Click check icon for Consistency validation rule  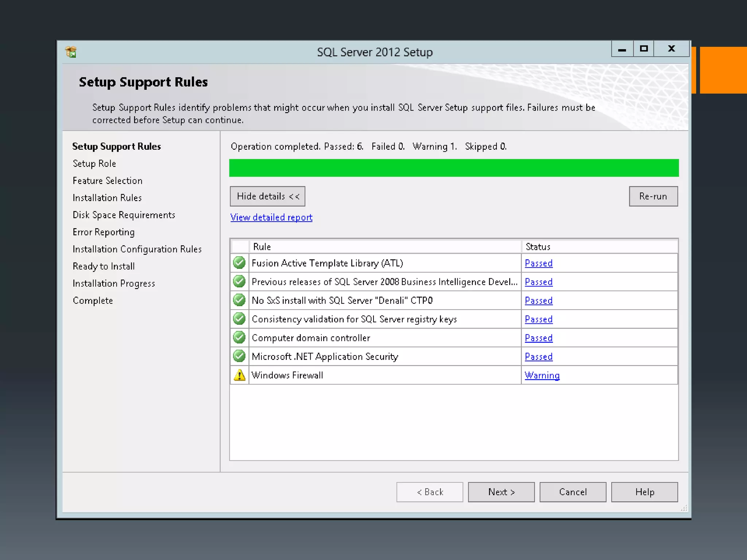239,319
